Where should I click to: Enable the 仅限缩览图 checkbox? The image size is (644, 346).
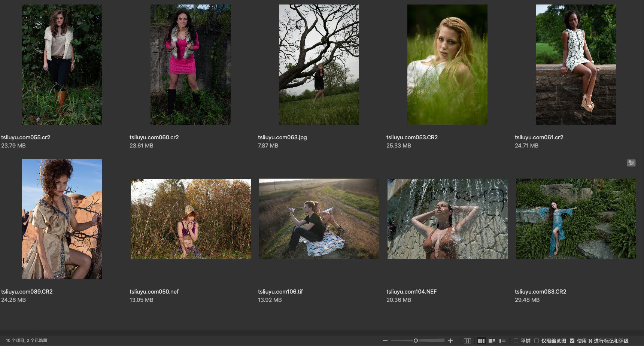(537, 341)
